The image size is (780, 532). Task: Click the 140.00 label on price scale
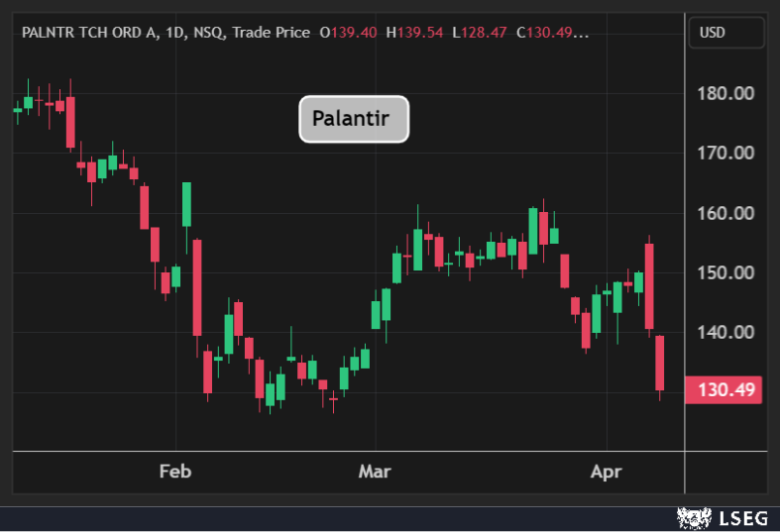click(727, 332)
